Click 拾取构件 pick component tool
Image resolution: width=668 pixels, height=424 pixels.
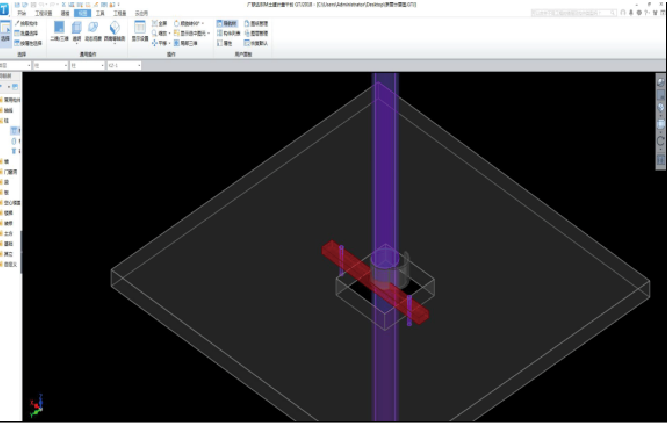click(26, 23)
